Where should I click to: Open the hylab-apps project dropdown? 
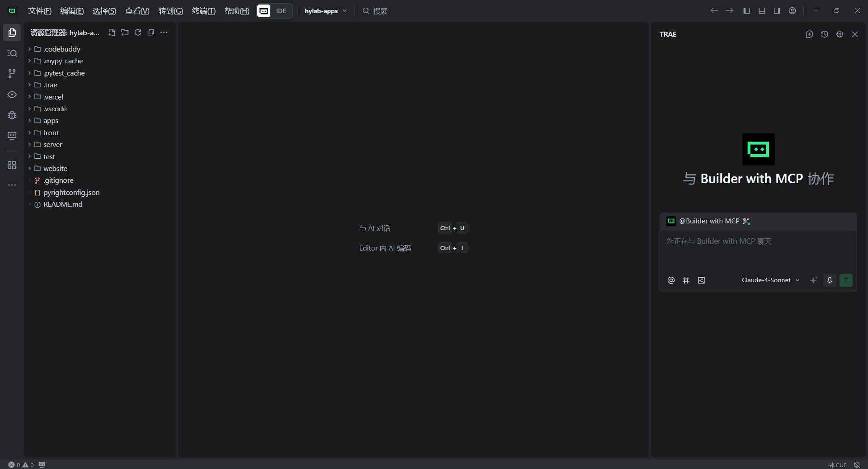pyautogui.click(x=325, y=11)
